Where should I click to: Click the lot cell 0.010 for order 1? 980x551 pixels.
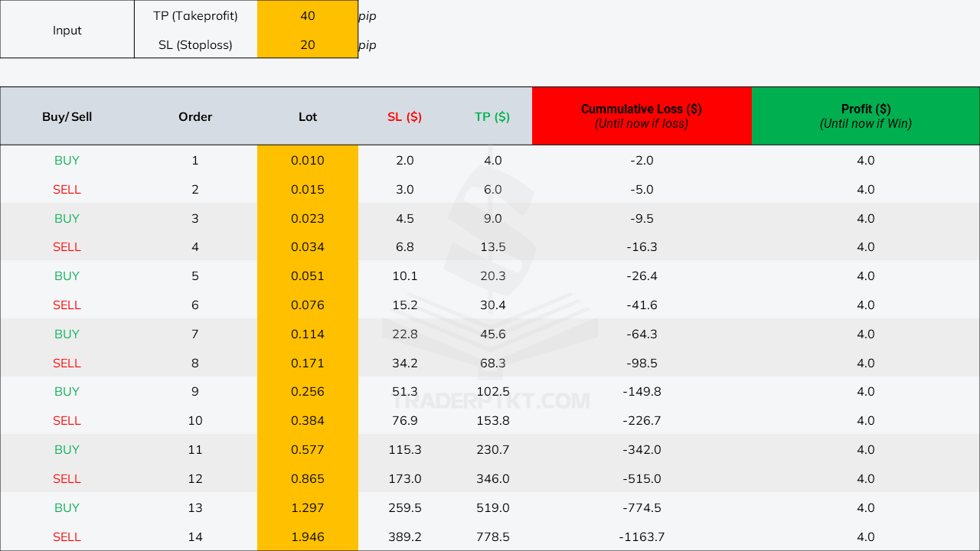point(308,160)
